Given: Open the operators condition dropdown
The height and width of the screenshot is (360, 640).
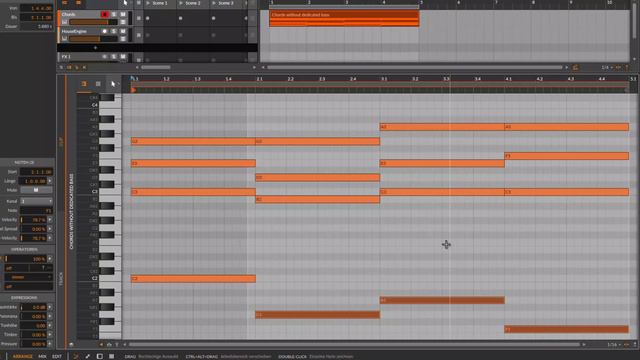Looking at the screenshot, I should click(29, 277).
